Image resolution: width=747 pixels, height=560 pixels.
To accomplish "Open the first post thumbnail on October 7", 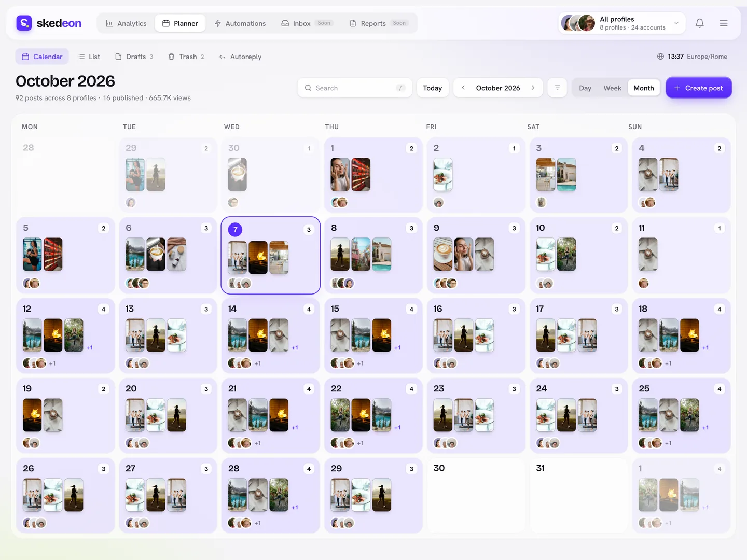I will point(238,257).
